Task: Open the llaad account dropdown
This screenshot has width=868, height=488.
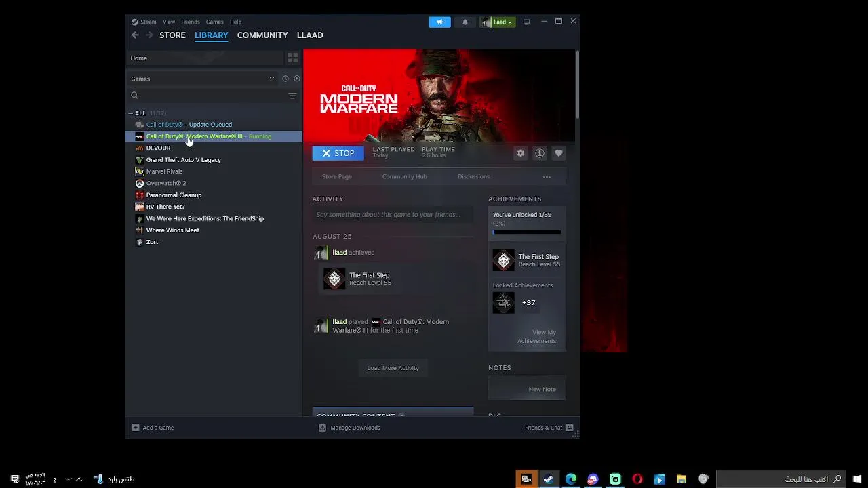Action: [x=498, y=22]
